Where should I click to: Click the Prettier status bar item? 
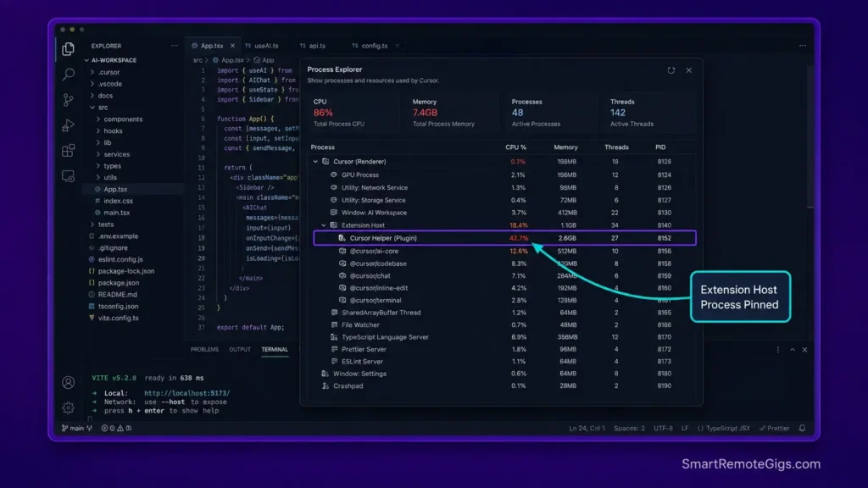(x=775, y=428)
